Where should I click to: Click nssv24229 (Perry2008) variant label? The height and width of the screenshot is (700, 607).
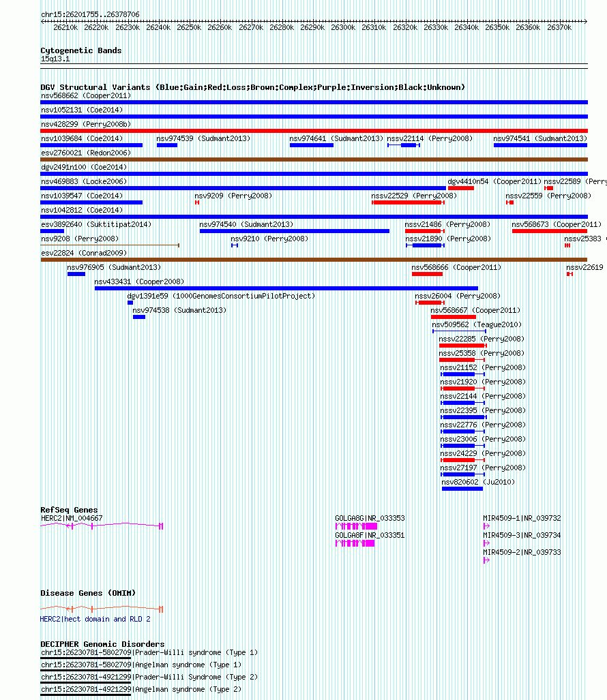[x=483, y=453]
